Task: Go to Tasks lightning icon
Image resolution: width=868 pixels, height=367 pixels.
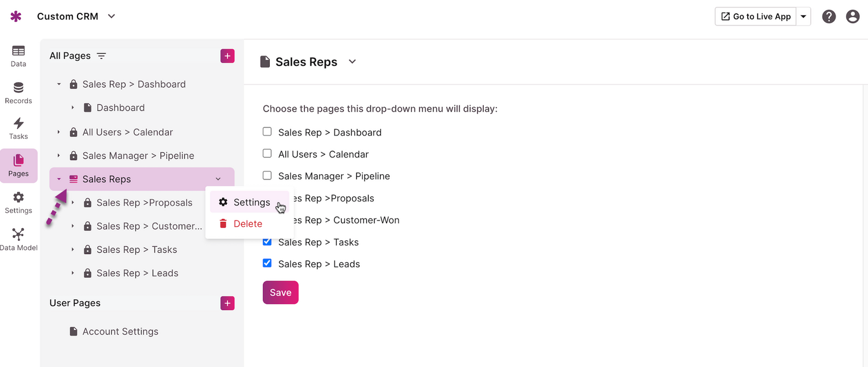Action: [x=19, y=128]
